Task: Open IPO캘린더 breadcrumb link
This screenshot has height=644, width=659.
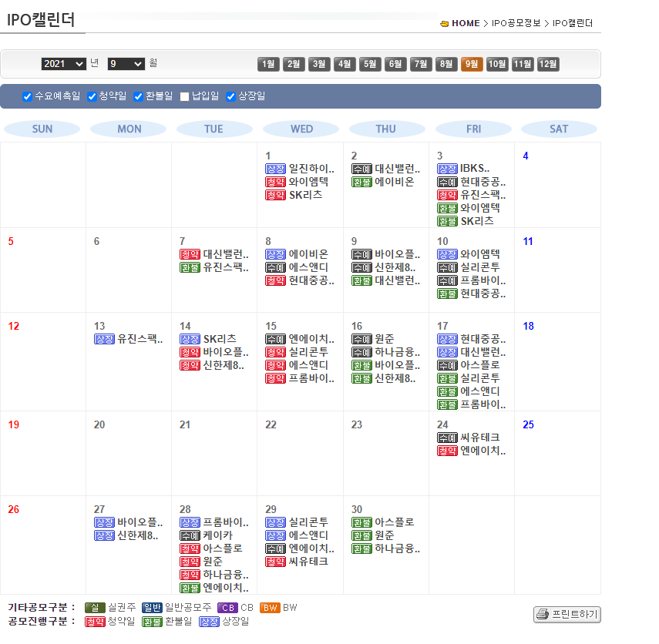Action: click(x=573, y=23)
